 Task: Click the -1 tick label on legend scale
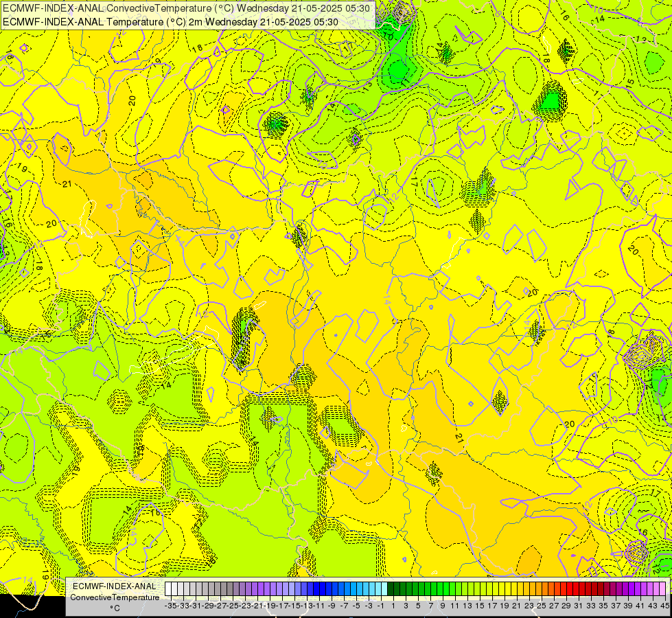click(x=381, y=606)
